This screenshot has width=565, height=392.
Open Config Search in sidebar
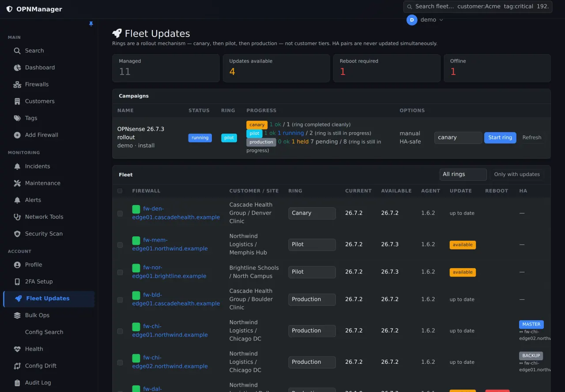click(49, 332)
